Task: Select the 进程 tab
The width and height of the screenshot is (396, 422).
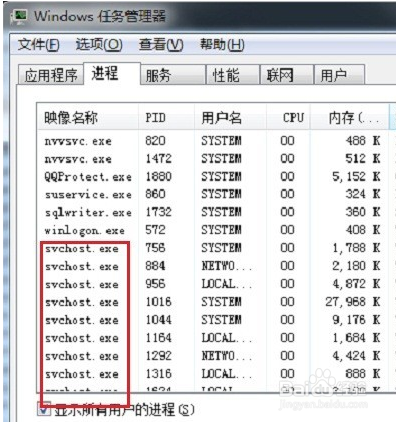Action: coord(112,73)
